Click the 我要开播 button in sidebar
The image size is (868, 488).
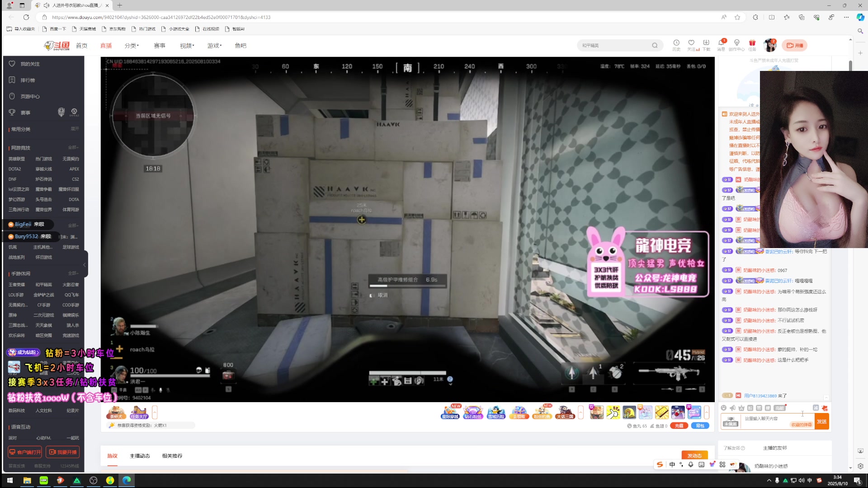tap(63, 452)
